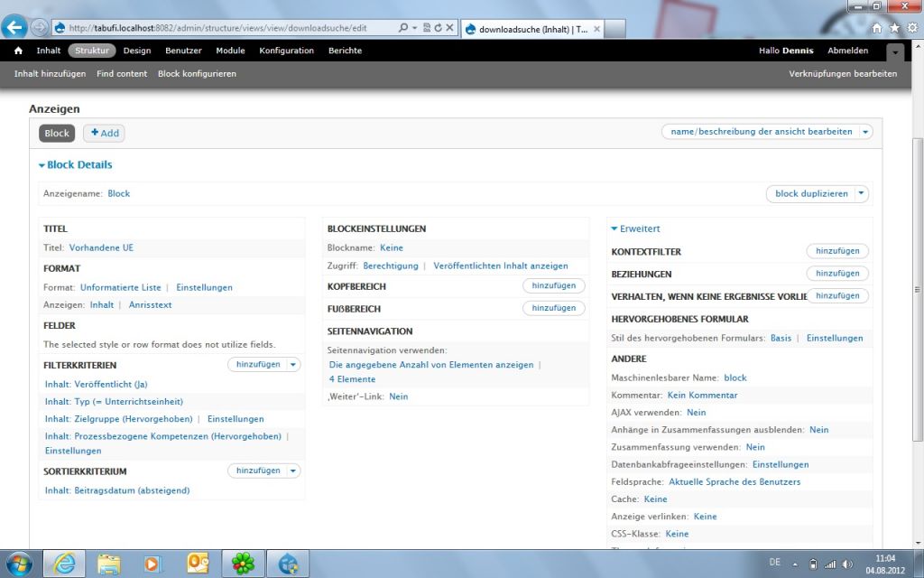
Task: Click the browser back arrow button
Action: 14,27
